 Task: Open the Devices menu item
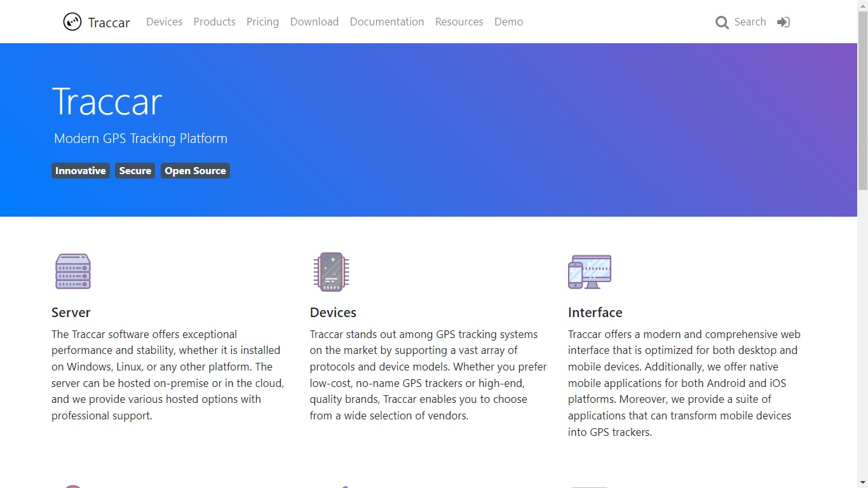[164, 22]
